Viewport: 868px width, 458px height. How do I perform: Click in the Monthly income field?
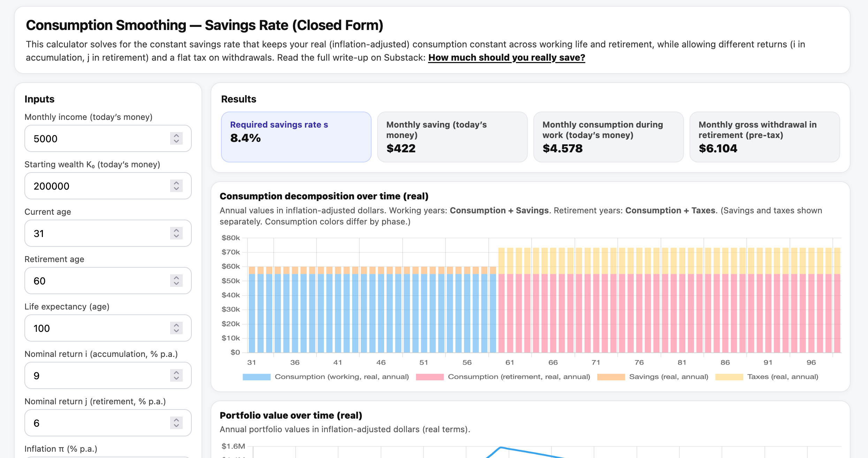98,138
